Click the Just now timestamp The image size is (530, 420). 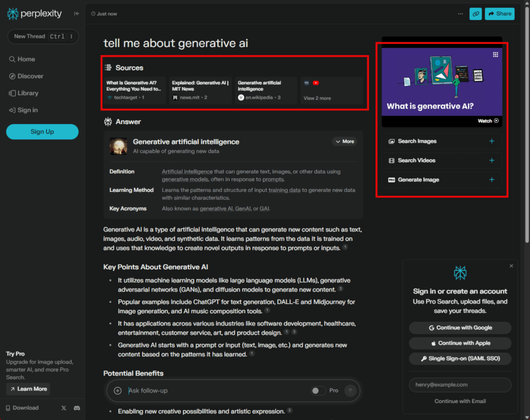point(104,14)
